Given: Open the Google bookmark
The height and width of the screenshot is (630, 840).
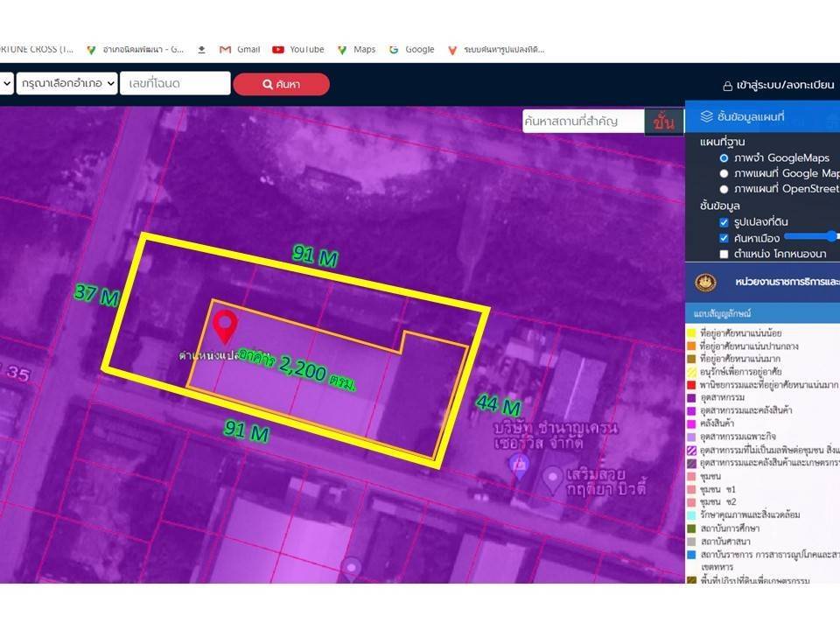Looking at the screenshot, I should click(x=411, y=50).
